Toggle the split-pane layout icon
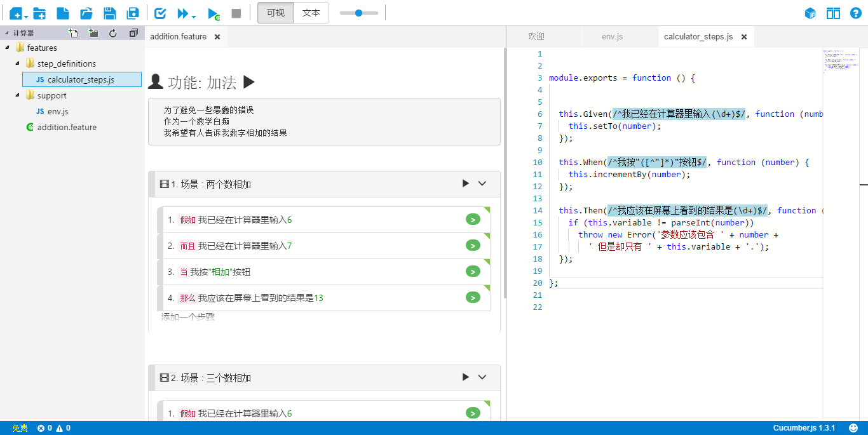 pyautogui.click(x=833, y=13)
